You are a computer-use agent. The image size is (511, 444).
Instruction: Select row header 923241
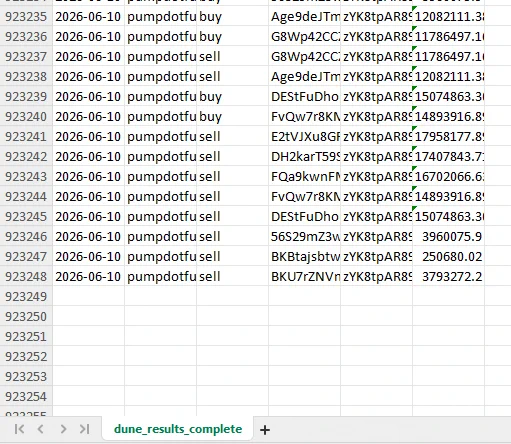(x=26, y=136)
